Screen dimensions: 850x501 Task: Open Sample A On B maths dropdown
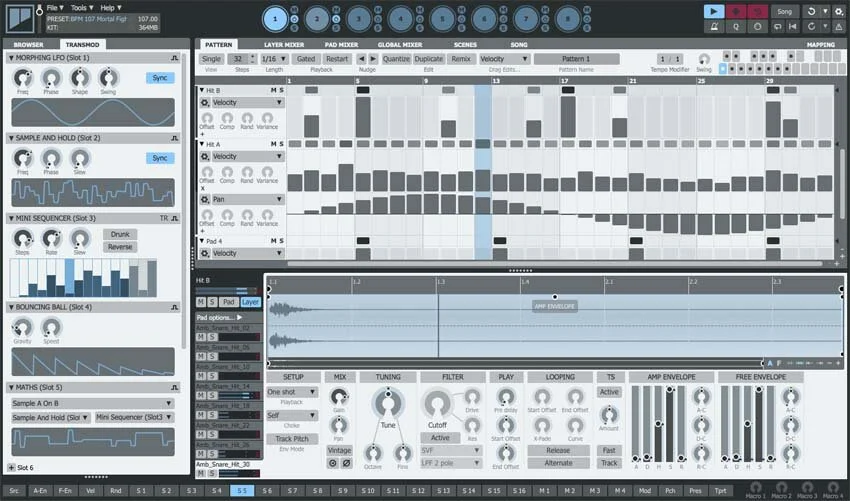[93, 403]
